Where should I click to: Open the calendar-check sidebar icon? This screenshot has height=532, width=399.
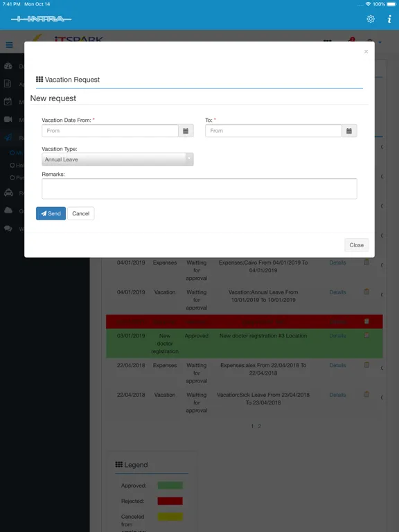8,101
